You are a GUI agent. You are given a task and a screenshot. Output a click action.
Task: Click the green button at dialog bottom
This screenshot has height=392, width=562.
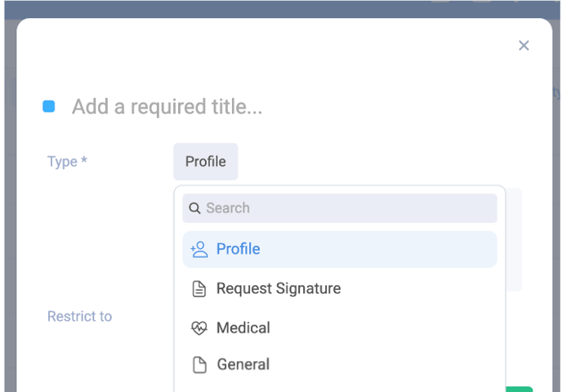pos(519,390)
